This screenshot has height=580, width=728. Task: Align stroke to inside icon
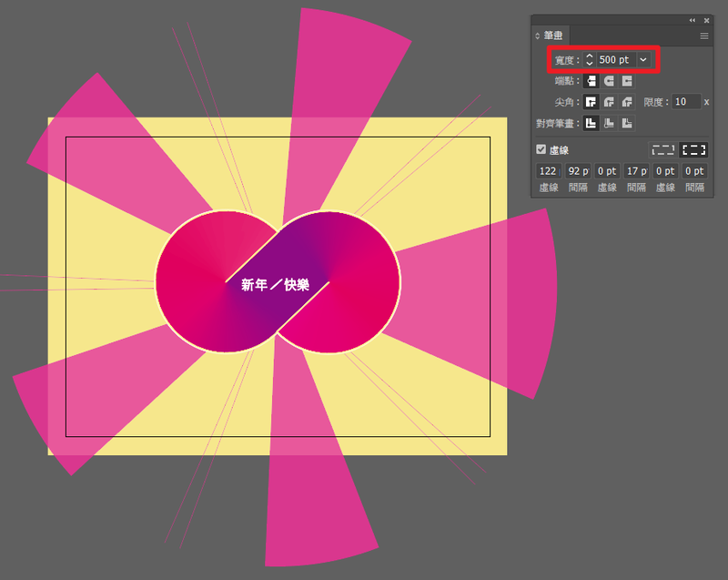608,123
